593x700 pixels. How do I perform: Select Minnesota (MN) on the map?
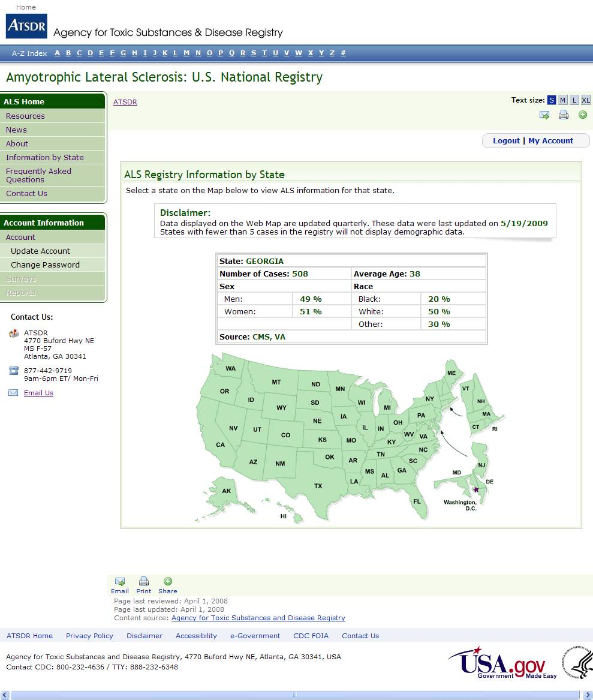coord(340,389)
